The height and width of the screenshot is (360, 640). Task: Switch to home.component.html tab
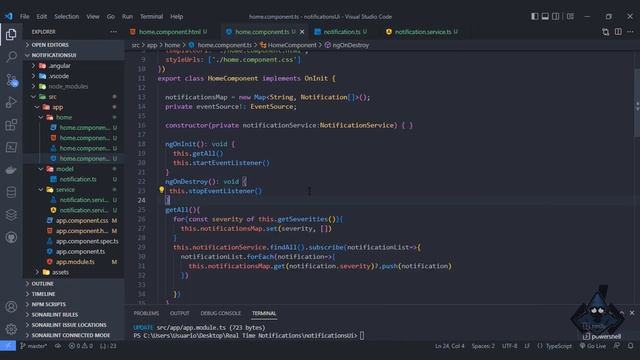pyautogui.click(x=169, y=31)
